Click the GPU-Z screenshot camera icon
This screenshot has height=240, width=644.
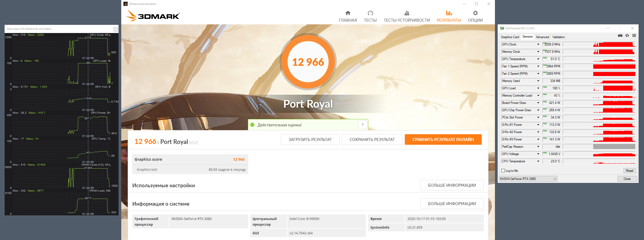[x=620, y=36]
